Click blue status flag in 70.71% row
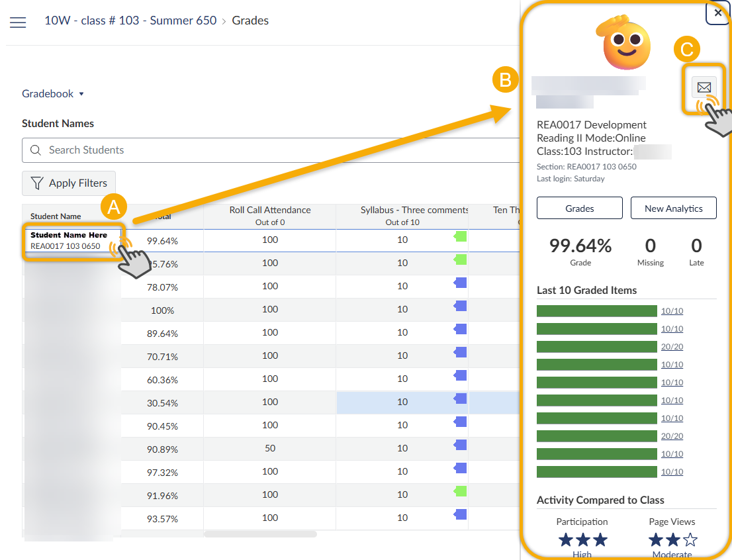The image size is (732, 560). [460, 352]
